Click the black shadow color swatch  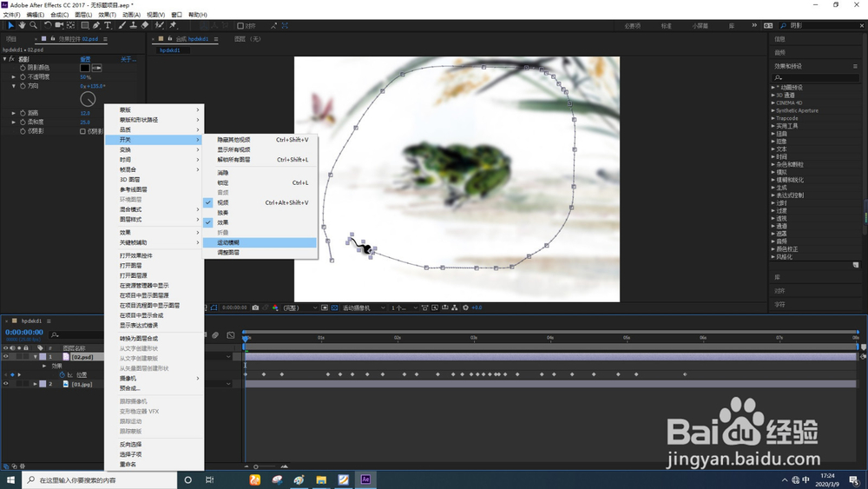[85, 68]
